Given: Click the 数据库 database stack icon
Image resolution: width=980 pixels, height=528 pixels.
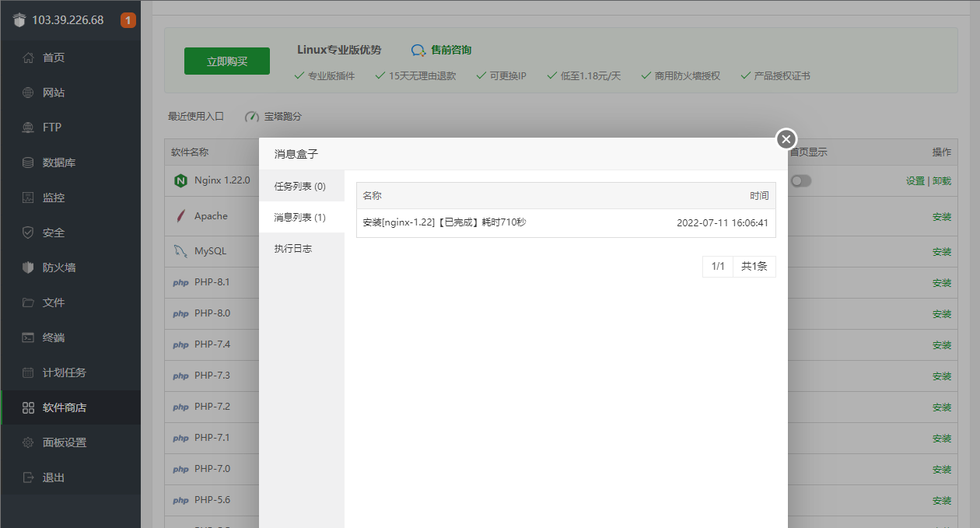Looking at the screenshot, I should click(28, 163).
